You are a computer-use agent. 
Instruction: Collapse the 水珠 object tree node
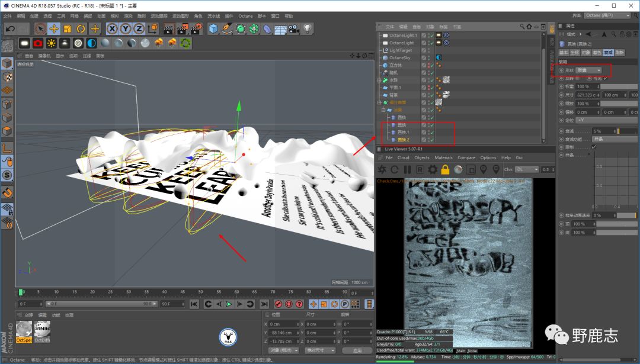click(x=379, y=79)
